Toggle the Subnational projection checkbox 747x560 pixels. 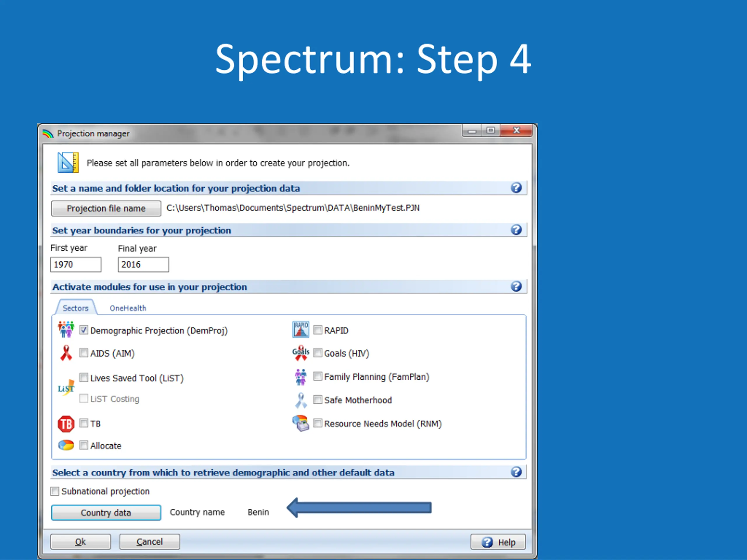tap(55, 491)
